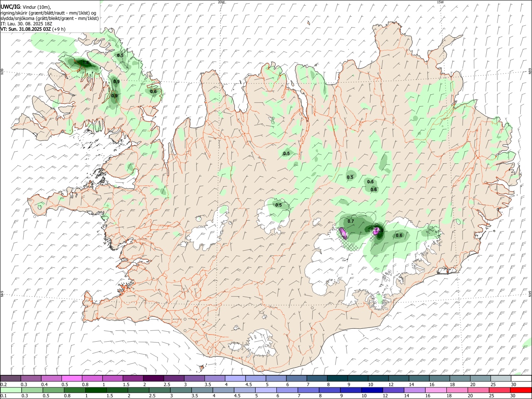Click the 0.5 label on Hofsjökull glacier
The height and width of the screenshot is (399, 532).
point(278,205)
